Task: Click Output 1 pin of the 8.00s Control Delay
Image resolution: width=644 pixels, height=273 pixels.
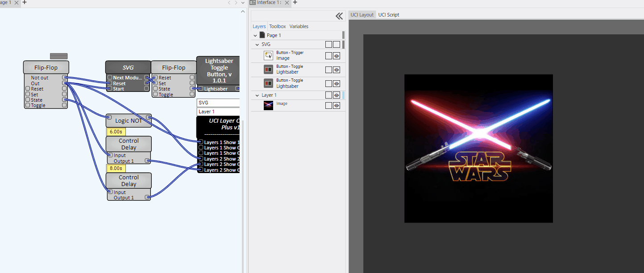Action: point(147,197)
